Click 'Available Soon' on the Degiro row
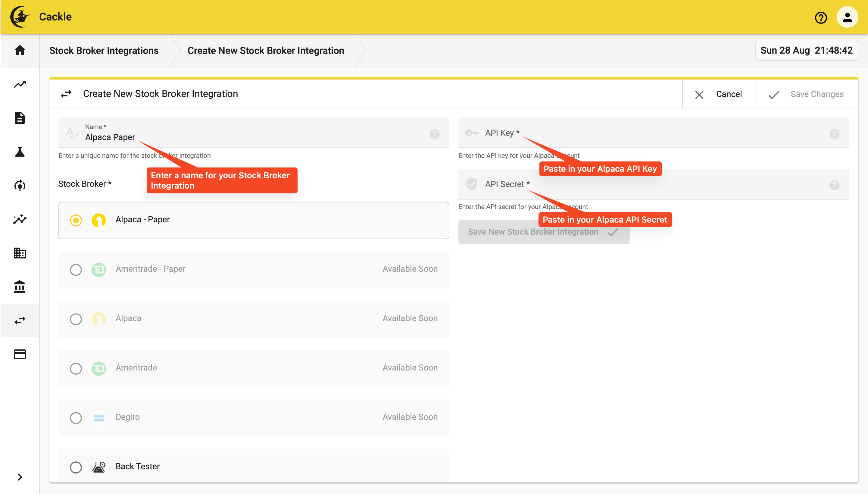 410,417
